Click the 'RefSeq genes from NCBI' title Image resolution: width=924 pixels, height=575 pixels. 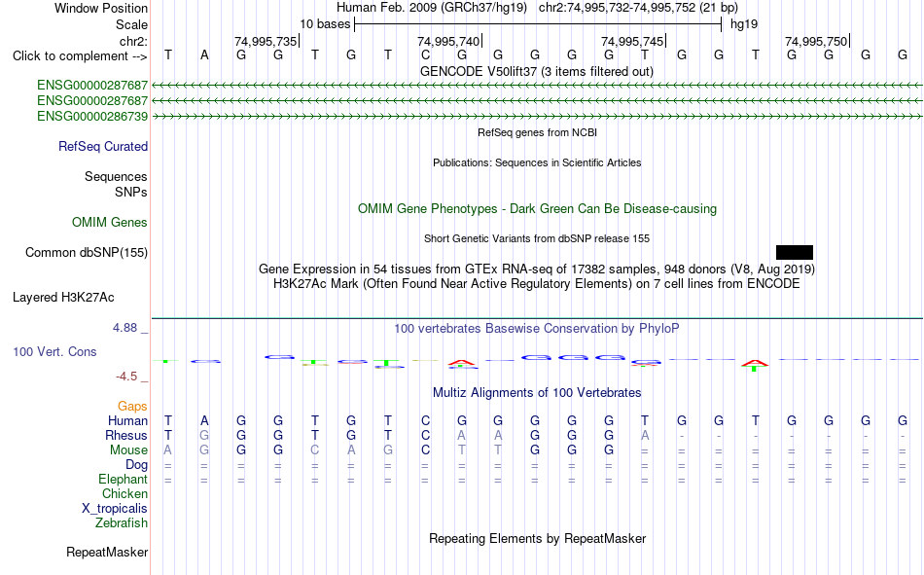(537, 132)
